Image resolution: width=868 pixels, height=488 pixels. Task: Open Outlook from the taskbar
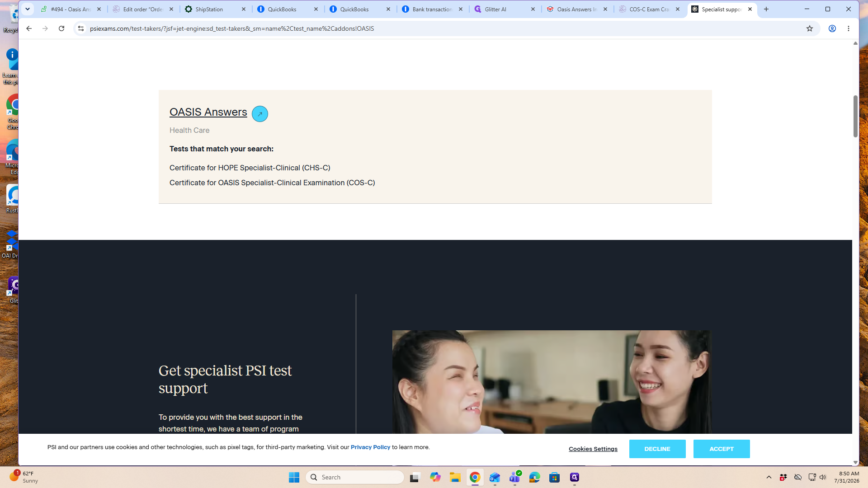(495, 477)
